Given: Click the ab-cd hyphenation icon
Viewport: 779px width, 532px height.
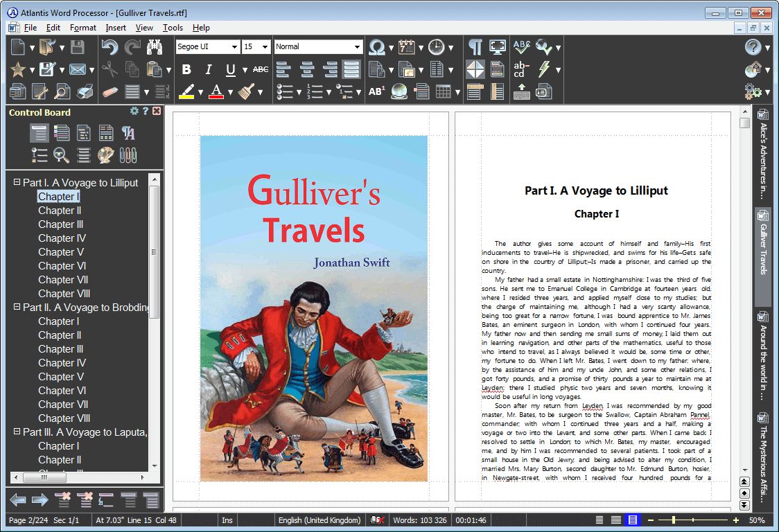Looking at the screenshot, I should point(522,69).
